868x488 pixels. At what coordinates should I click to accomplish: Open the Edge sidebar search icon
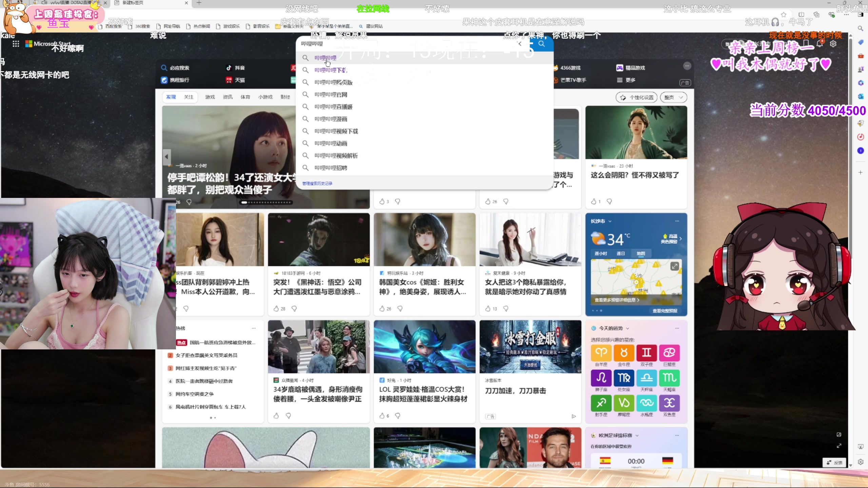(x=861, y=28)
